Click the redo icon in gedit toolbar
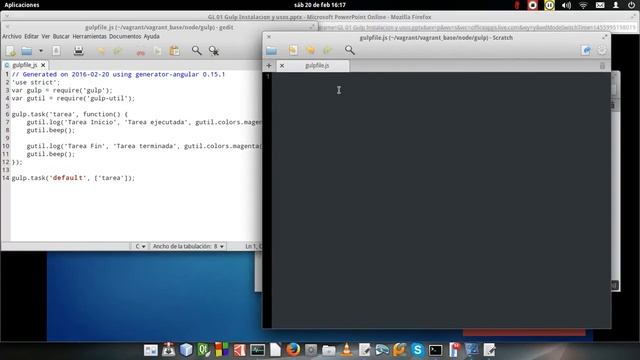The height and width of the screenshot is (360, 640). (x=118, y=51)
